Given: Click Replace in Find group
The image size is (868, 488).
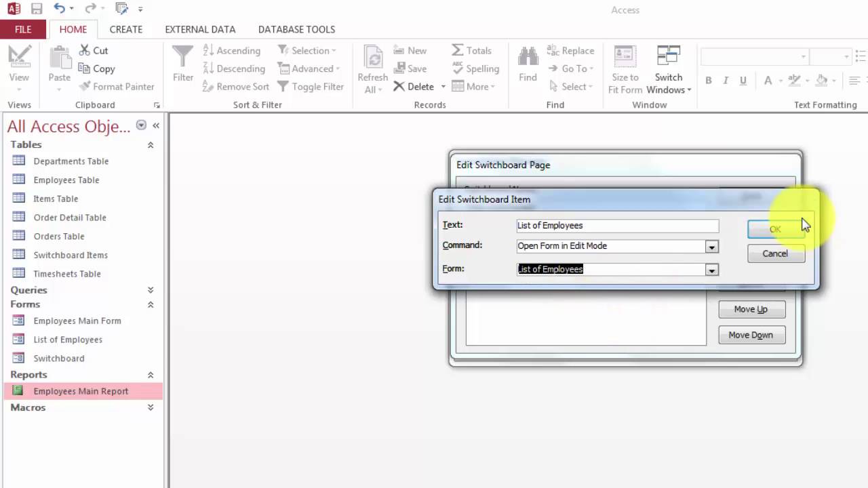Looking at the screenshot, I should 570,50.
